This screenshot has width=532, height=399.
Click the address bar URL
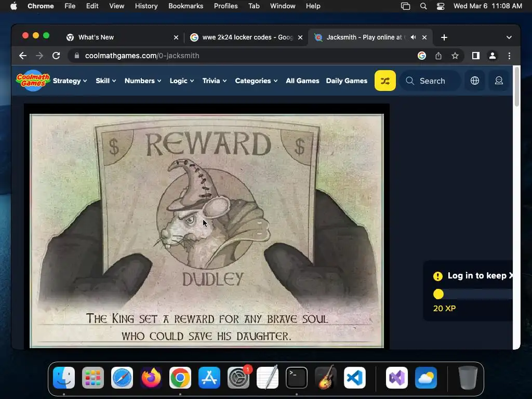(142, 56)
